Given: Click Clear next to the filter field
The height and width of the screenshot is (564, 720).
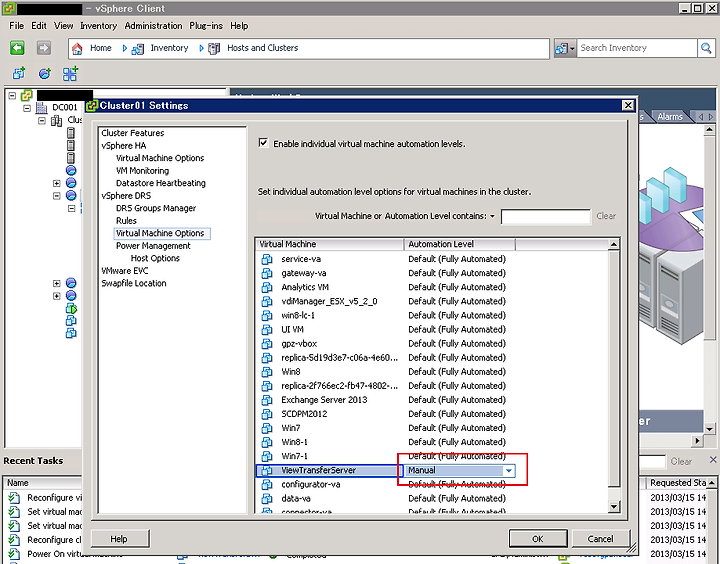Looking at the screenshot, I should (606, 216).
